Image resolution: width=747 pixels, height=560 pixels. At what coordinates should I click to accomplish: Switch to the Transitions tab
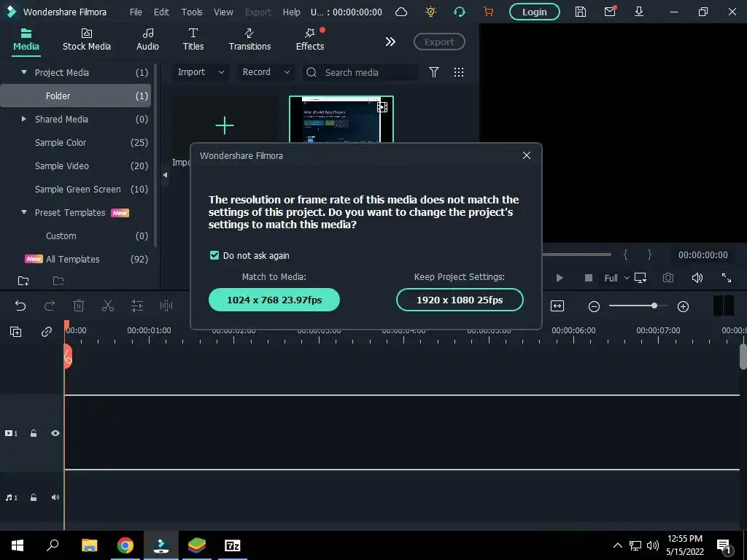(x=249, y=39)
